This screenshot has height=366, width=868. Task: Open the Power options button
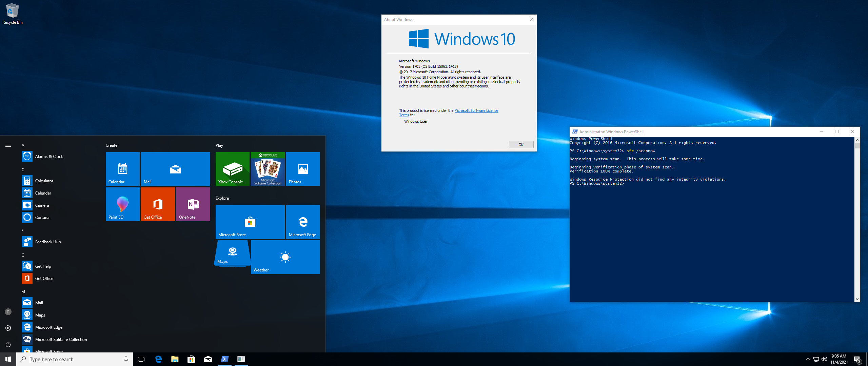click(8, 344)
